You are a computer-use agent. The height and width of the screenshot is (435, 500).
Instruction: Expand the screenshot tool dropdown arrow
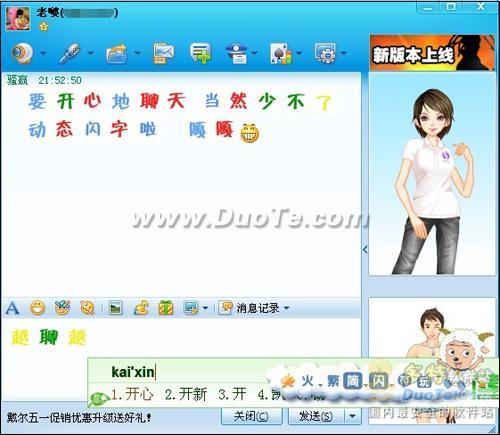click(x=205, y=308)
